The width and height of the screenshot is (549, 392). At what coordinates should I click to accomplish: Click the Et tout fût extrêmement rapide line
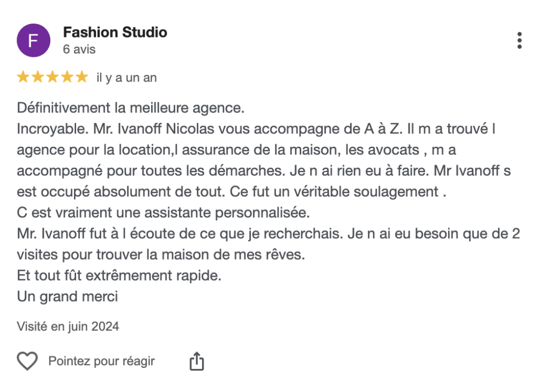(119, 276)
